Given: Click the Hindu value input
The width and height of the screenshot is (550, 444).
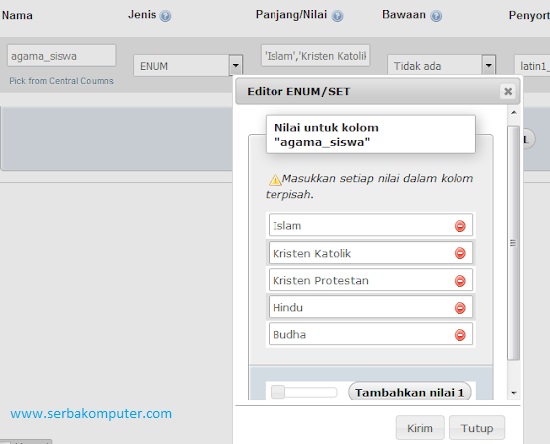Looking at the screenshot, I should (x=371, y=307).
